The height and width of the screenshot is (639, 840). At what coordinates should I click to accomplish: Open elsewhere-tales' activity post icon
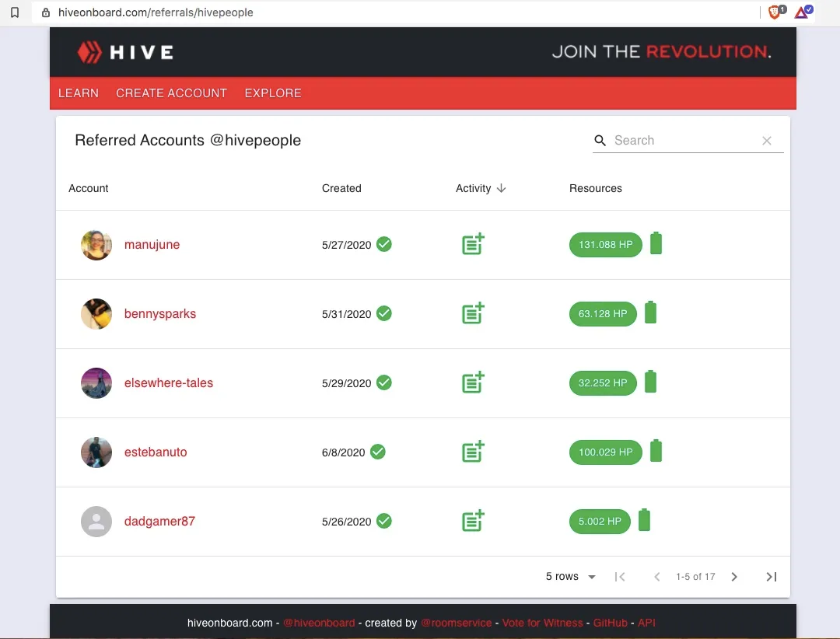point(473,382)
